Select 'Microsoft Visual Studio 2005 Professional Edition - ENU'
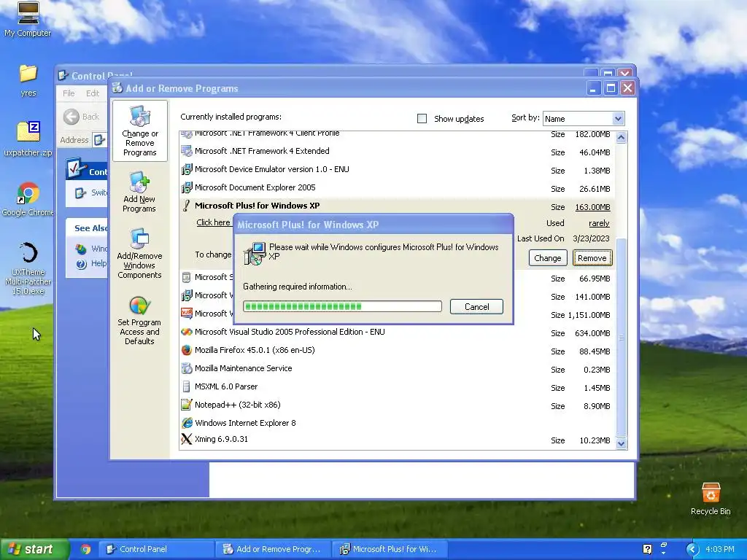 click(x=290, y=332)
